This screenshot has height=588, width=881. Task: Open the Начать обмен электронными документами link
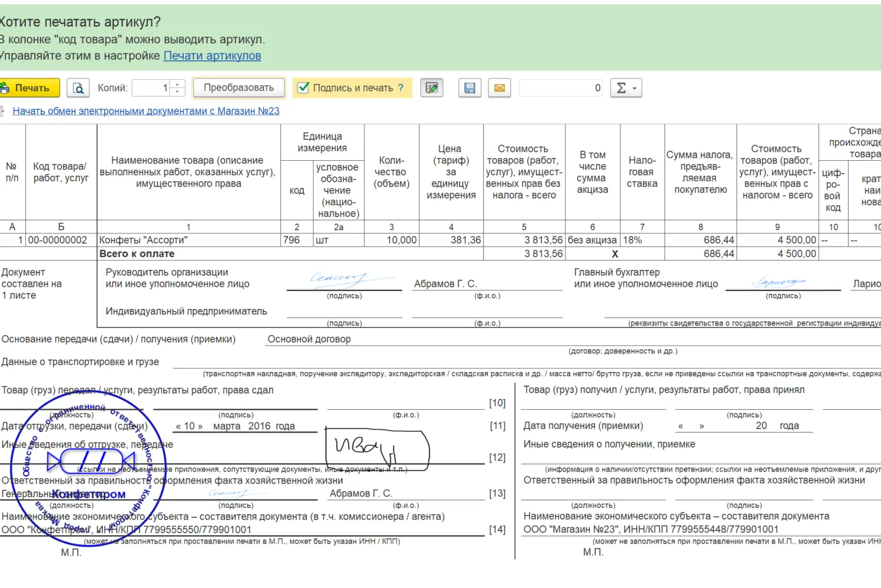point(146,111)
